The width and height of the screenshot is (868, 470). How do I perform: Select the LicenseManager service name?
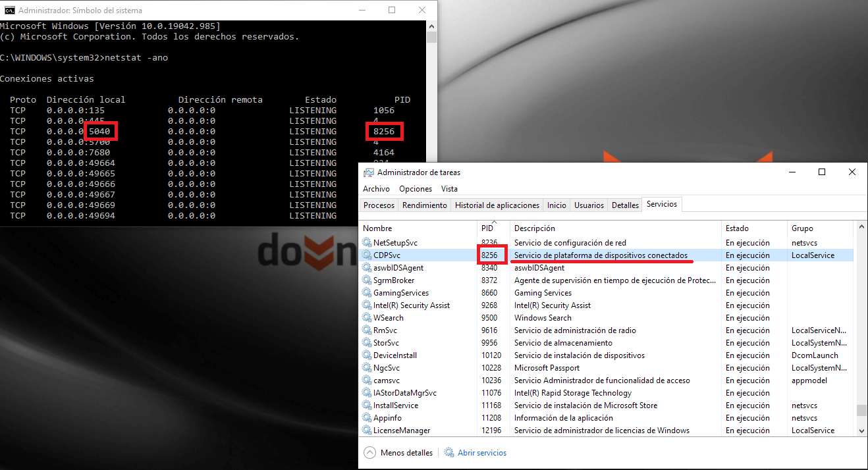tap(402, 431)
